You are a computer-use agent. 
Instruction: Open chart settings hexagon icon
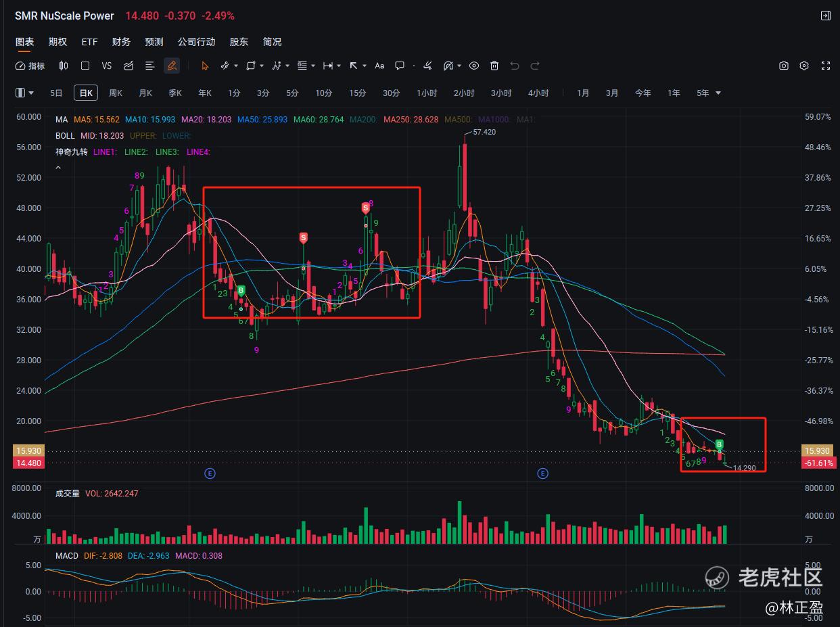804,66
